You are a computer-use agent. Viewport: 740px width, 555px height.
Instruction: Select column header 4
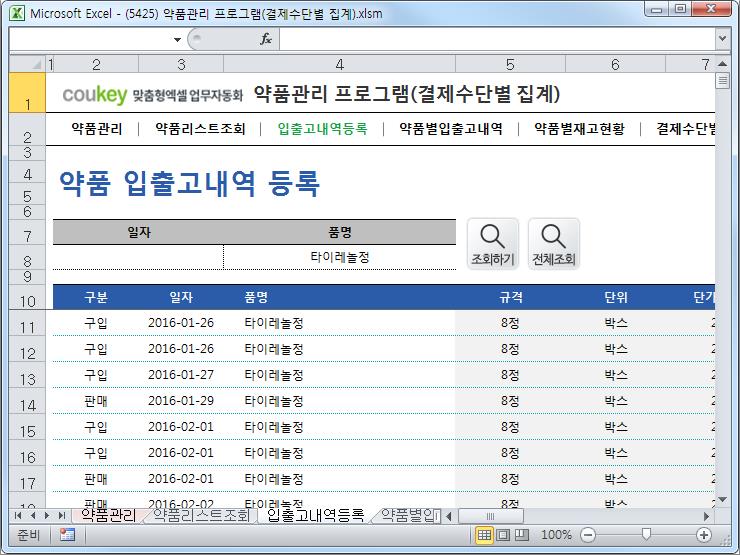[339, 64]
